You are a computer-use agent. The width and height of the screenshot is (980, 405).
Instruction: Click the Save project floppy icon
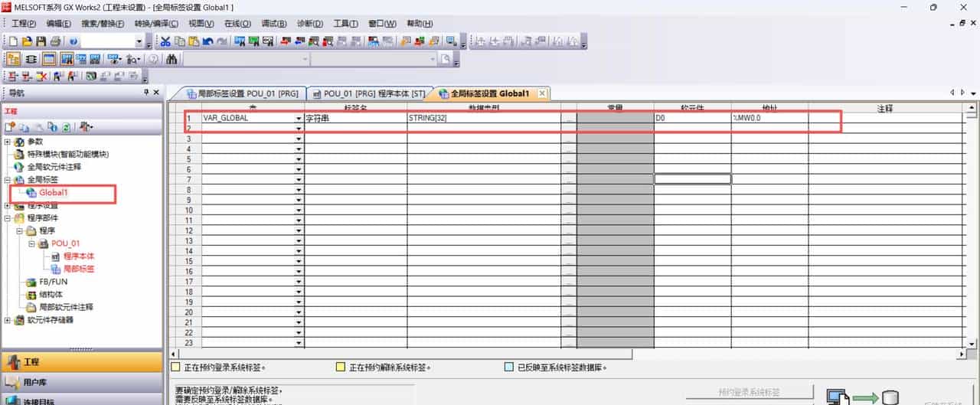(x=41, y=41)
